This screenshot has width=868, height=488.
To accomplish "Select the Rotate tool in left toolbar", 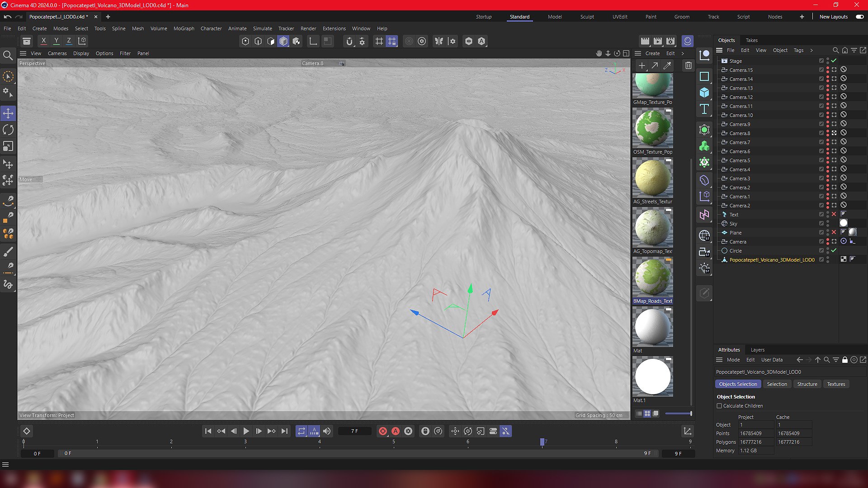I will 8,130.
